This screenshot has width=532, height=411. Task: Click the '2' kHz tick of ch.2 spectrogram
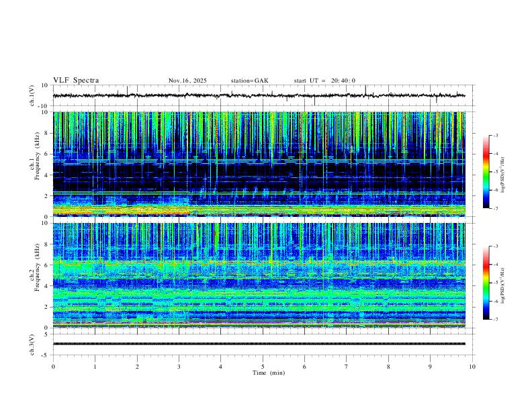coord(46,307)
